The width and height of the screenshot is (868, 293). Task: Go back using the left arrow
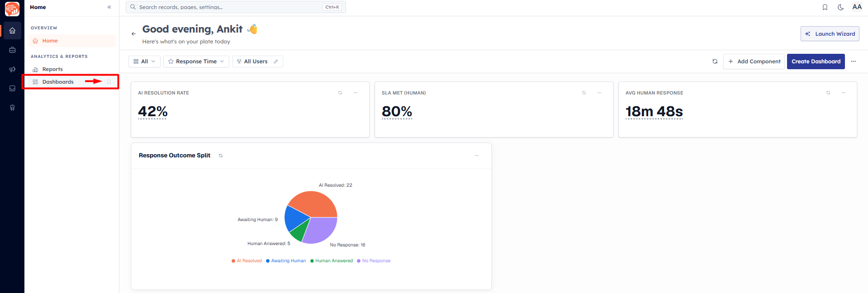[133, 34]
